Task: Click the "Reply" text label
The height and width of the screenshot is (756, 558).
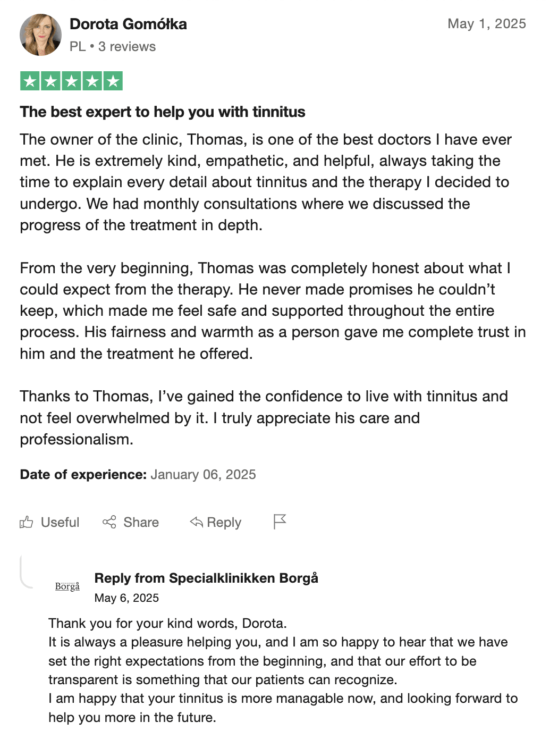Action: (224, 523)
